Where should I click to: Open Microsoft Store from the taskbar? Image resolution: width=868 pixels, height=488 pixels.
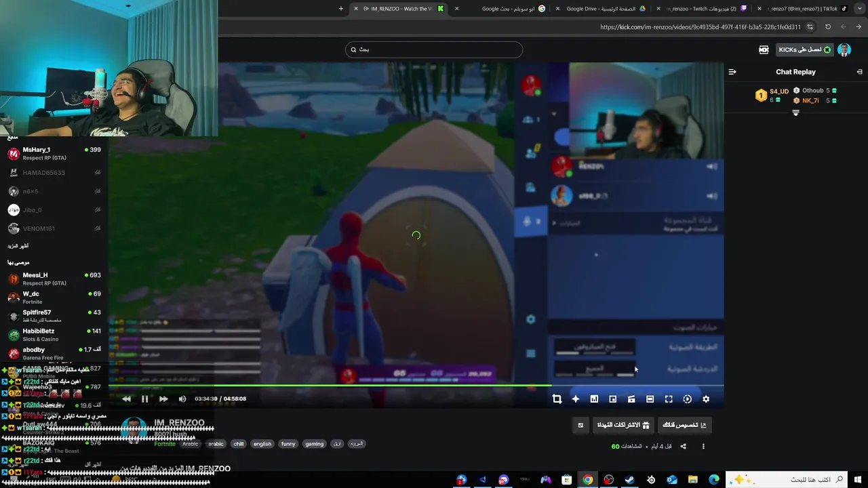[x=566, y=480]
